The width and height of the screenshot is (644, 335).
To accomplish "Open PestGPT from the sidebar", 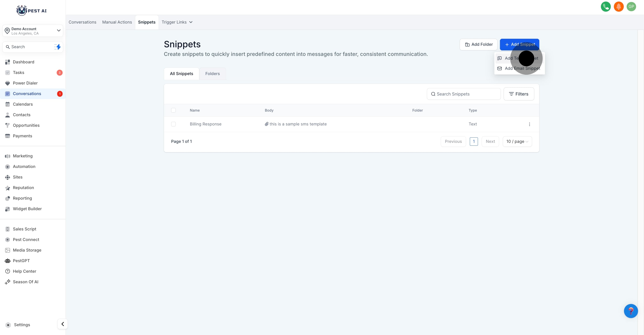I will [21, 261].
